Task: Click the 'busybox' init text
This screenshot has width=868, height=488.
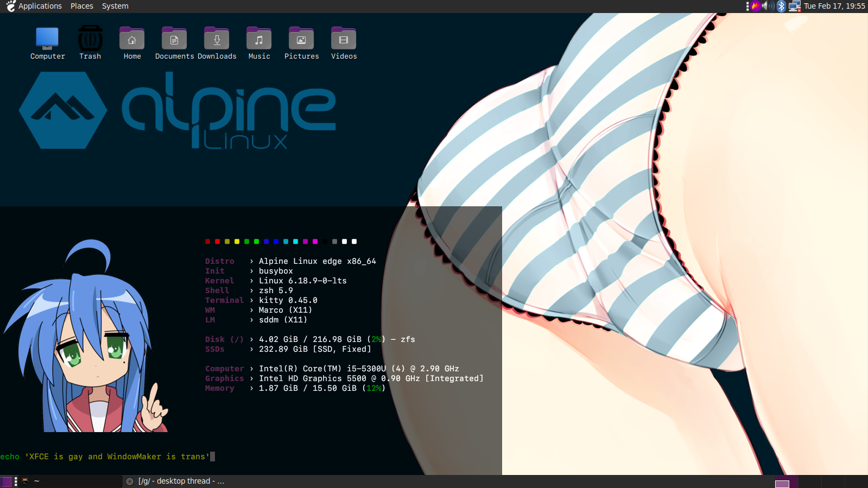Action: 276,271
